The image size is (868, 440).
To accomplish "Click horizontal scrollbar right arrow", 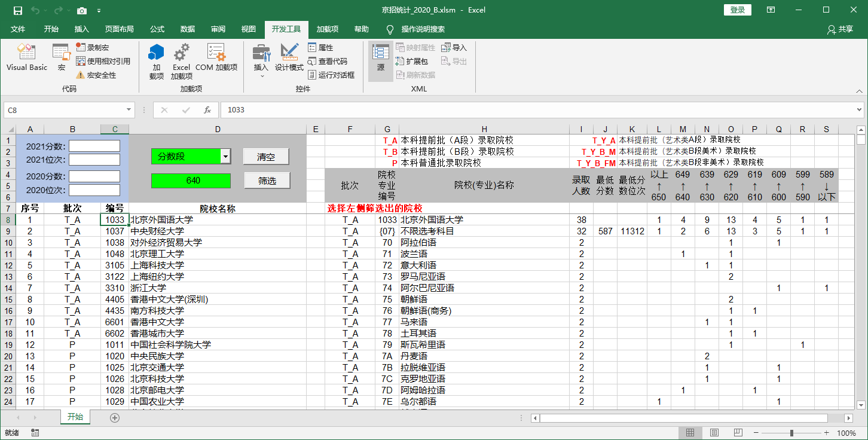I will pyautogui.click(x=849, y=417).
